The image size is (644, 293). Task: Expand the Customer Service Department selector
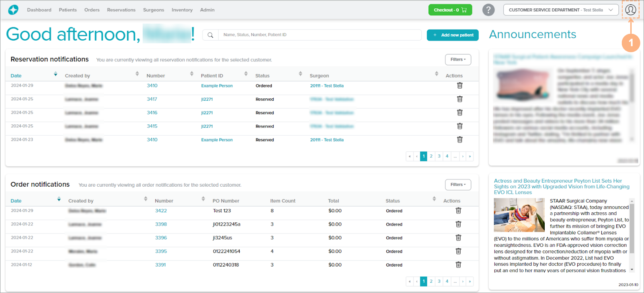pyautogui.click(x=560, y=10)
